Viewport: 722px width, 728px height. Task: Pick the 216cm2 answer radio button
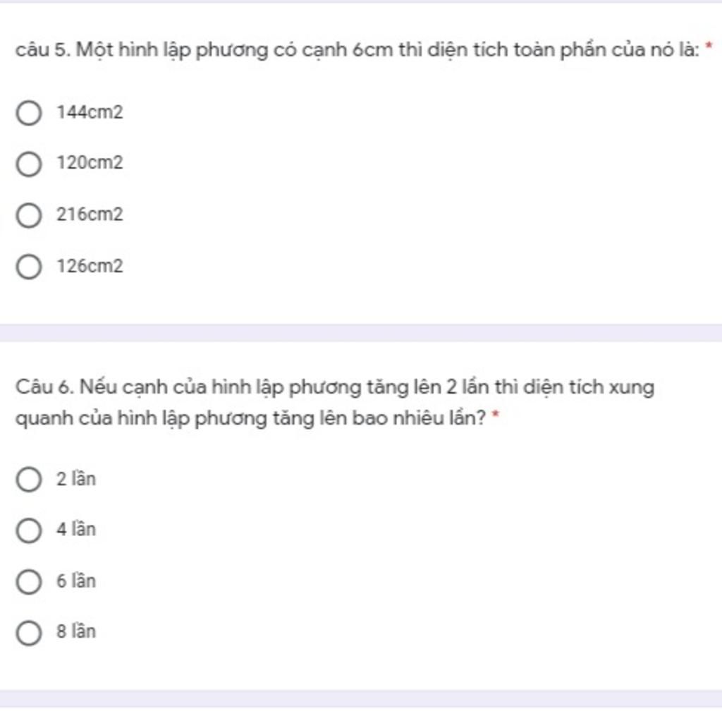[x=29, y=215]
